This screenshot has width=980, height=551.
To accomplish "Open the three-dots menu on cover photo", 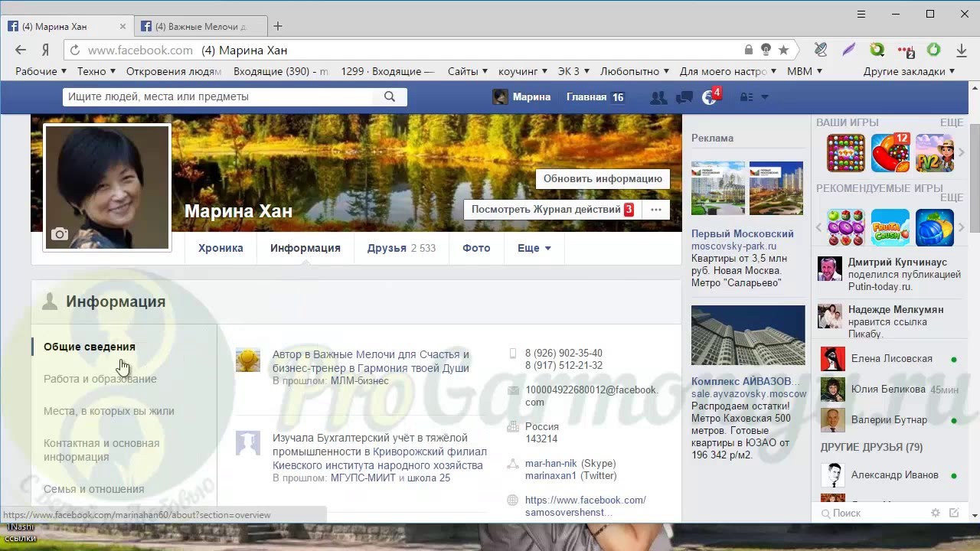I will pos(656,209).
